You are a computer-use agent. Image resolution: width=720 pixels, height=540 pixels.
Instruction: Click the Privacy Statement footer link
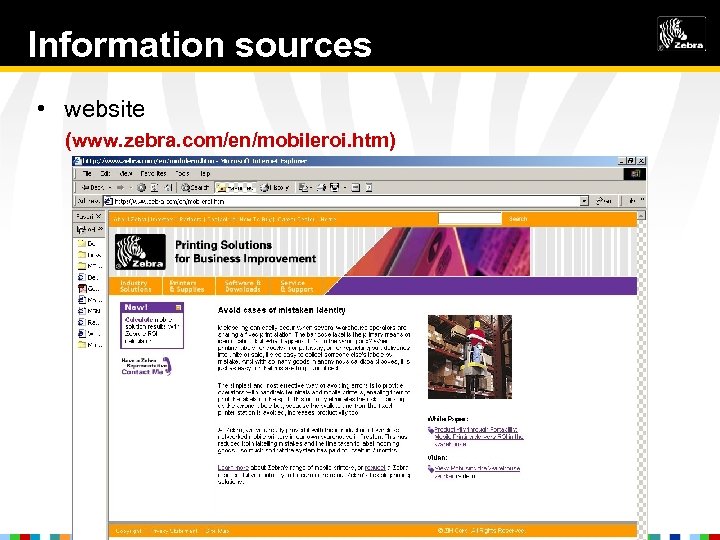tap(174, 530)
